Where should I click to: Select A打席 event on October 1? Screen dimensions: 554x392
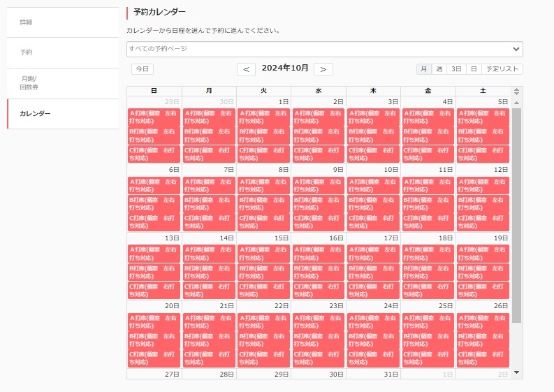(263, 117)
